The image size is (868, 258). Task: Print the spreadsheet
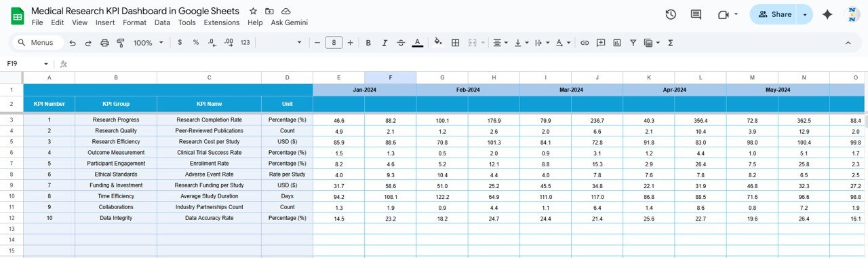tap(104, 43)
